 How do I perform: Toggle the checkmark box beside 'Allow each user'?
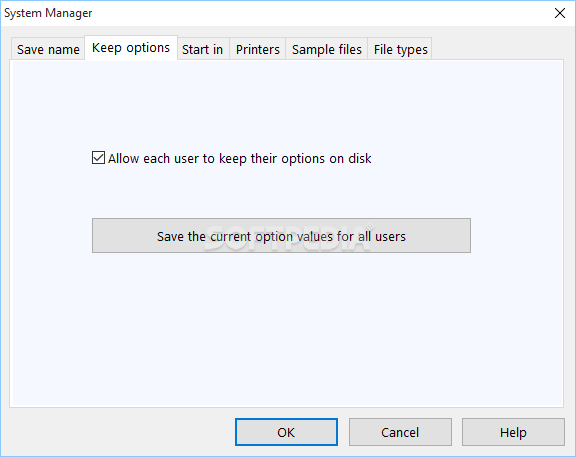click(x=98, y=158)
